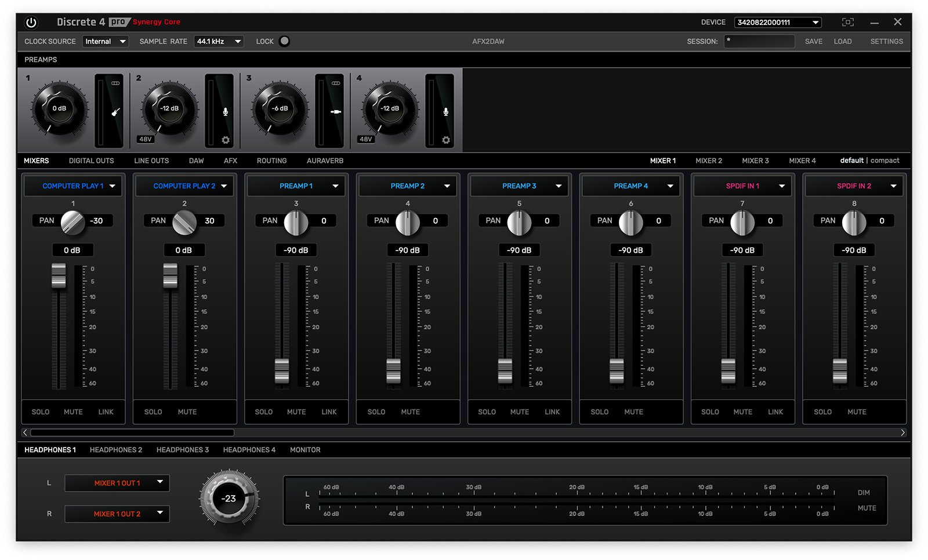Mute the Preamp 2 channel
This screenshot has width=928, height=560.
pyautogui.click(x=411, y=412)
